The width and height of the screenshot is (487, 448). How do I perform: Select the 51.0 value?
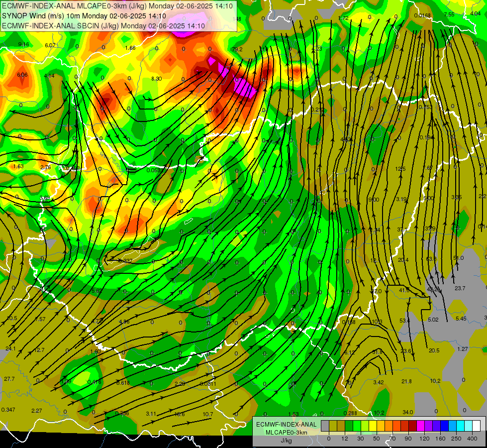(459, 258)
